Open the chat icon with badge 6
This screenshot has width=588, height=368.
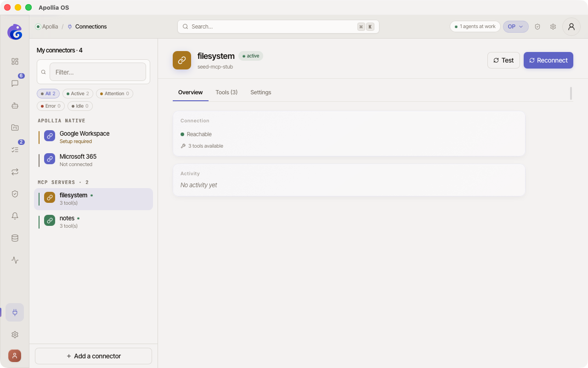pyautogui.click(x=15, y=83)
